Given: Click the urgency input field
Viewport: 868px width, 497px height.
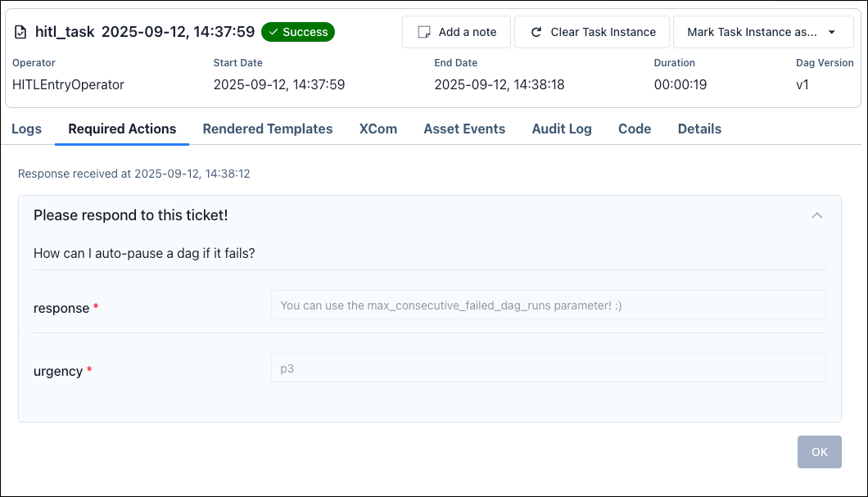Looking at the screenshot, I should coord(547,367).
